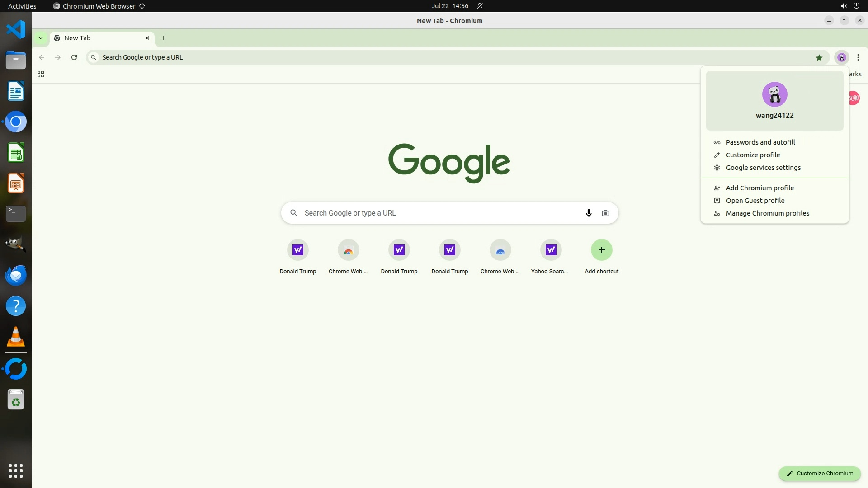This screenshot has height=488, width=868.
Task: Open the Yahoo Search shortcut tile
Action: coord(551,250)
